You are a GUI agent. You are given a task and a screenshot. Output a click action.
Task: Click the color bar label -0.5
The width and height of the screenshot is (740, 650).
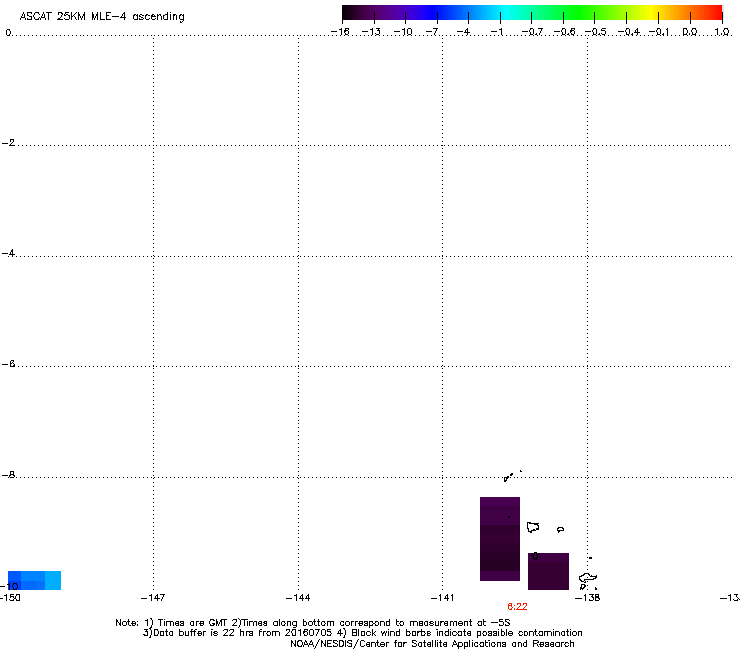[596, 32]
